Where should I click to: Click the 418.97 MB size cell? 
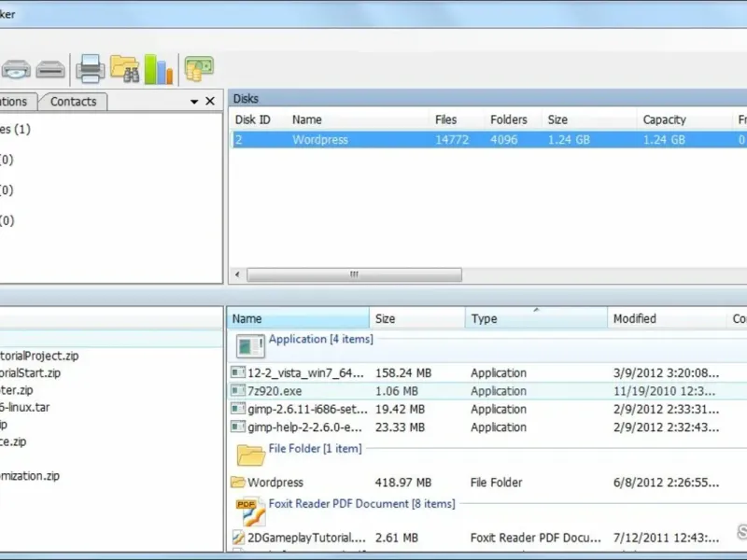[403, 483]
